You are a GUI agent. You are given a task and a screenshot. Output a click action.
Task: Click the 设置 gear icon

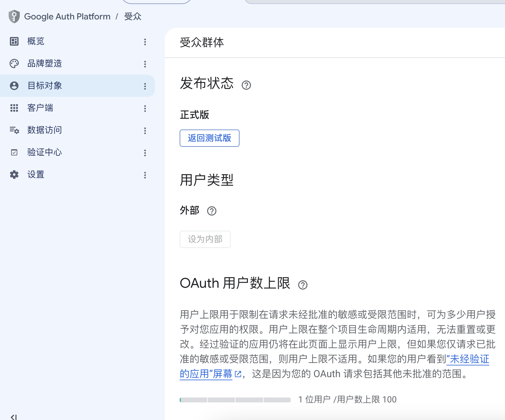pyautogui.click(x=14, y=175)
